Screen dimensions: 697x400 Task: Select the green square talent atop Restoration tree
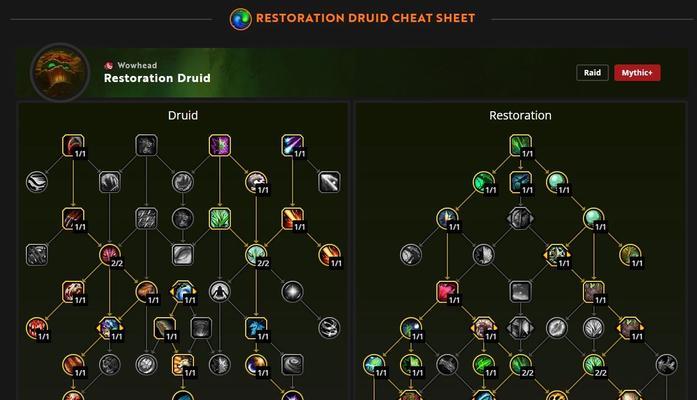[521, 145]
